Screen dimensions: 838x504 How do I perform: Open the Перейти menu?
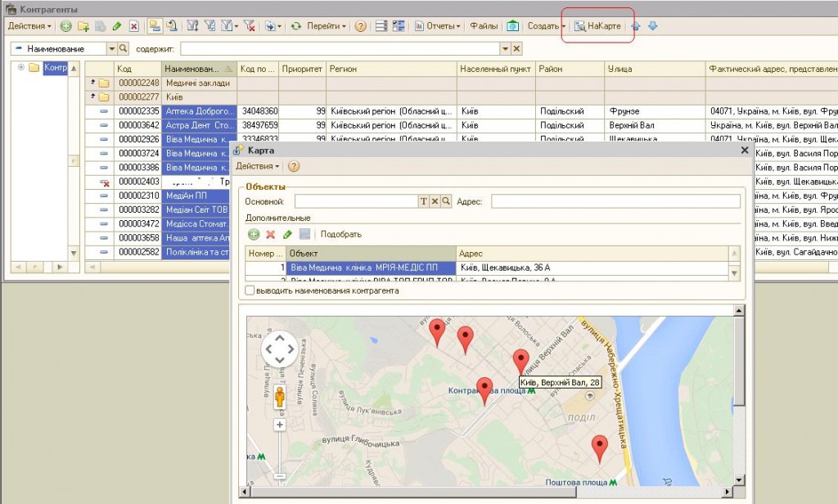click(x=326, y=25)
